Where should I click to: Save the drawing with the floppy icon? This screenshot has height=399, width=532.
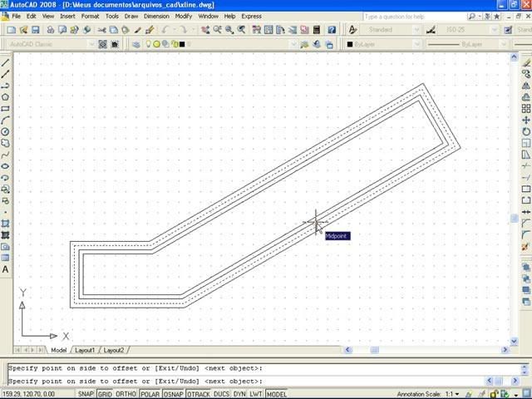[x=35, y=30]
